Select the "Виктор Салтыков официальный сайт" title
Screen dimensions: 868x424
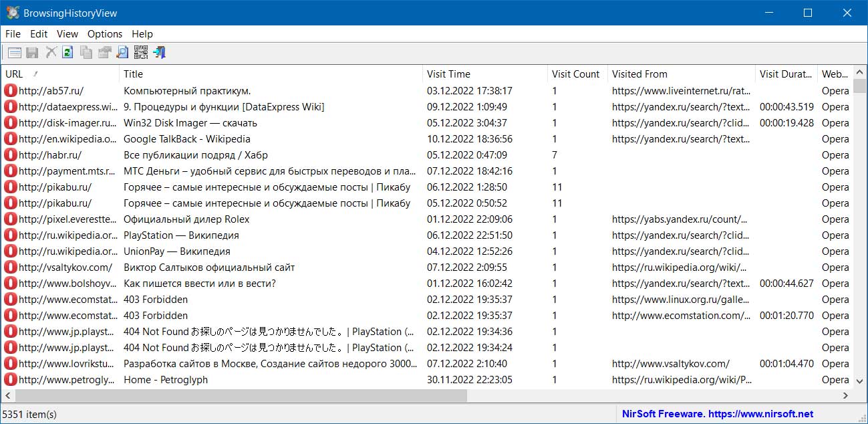209,267
